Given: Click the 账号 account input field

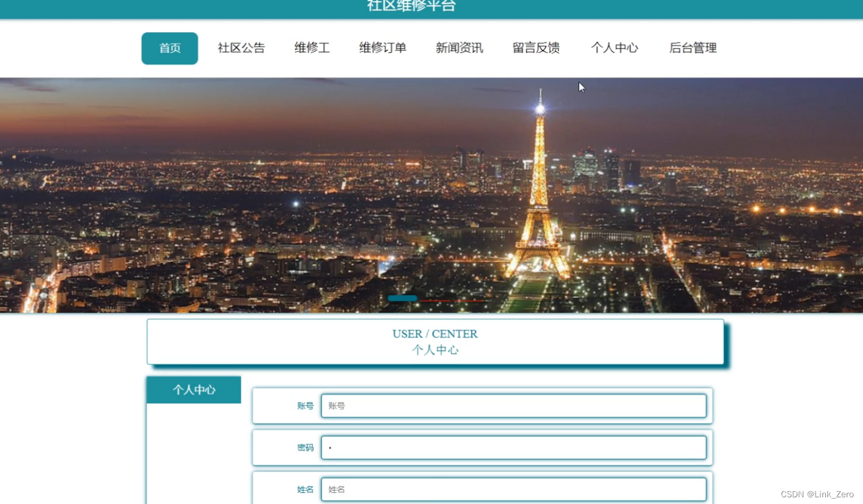Looking at the screenshot, I should coord(514,406).
